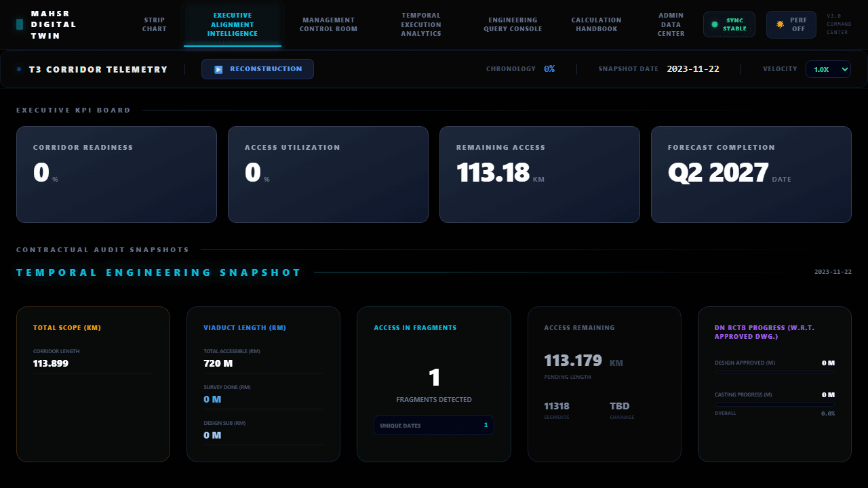Click the Casting Progress bar

click(x=774, y=404)
